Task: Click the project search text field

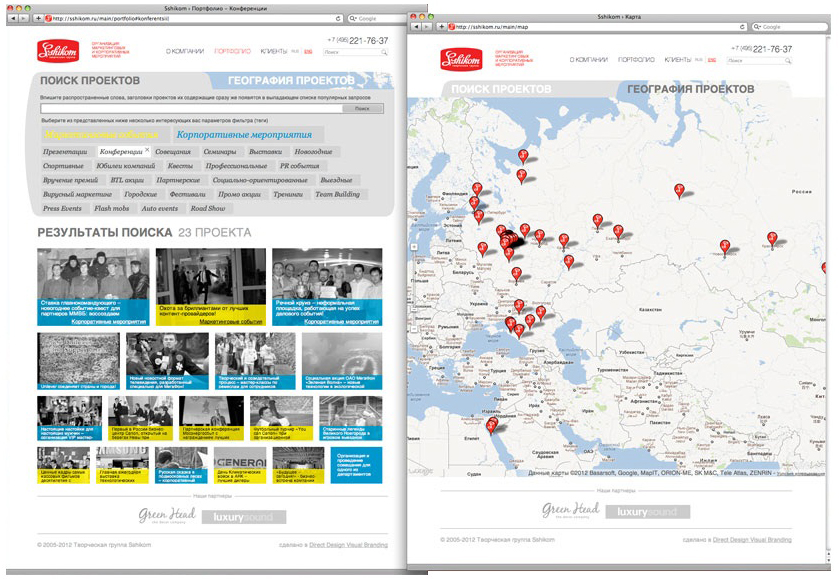Action: pyautogui.click(x=192, y=109)
